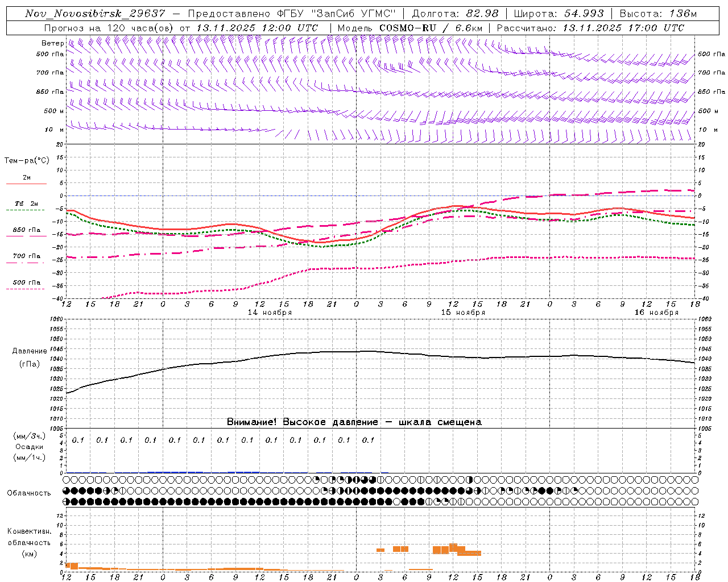This screenshot has height=582, width=728.
Task: Click the 15 ноября date label
Action: coord(463,313)
